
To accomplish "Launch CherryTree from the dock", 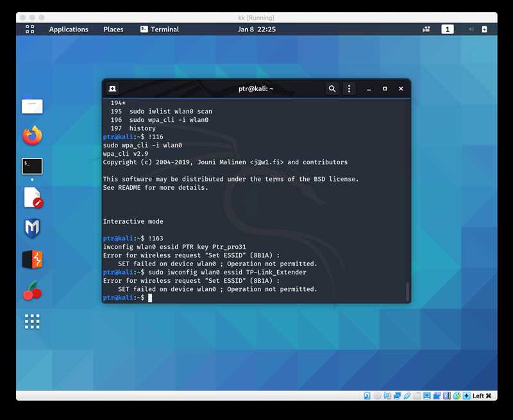I will [31, 291].
